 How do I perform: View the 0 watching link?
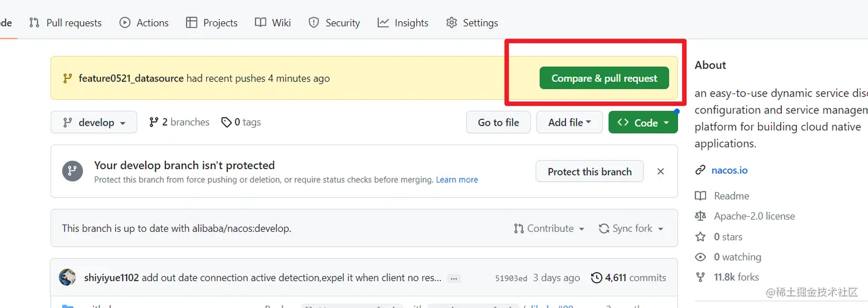737,257
